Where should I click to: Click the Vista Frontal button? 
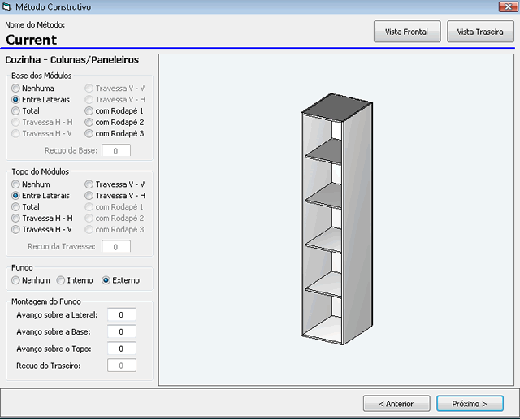[x=407, y=32]
